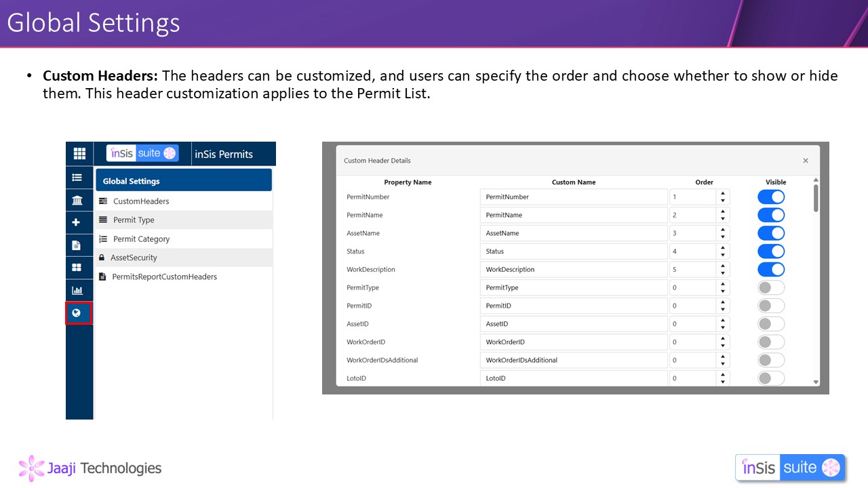Open the app grid launcher icon
Image resolution: width=868 pixels, height=488 pixels.
[x=79, y=154]
